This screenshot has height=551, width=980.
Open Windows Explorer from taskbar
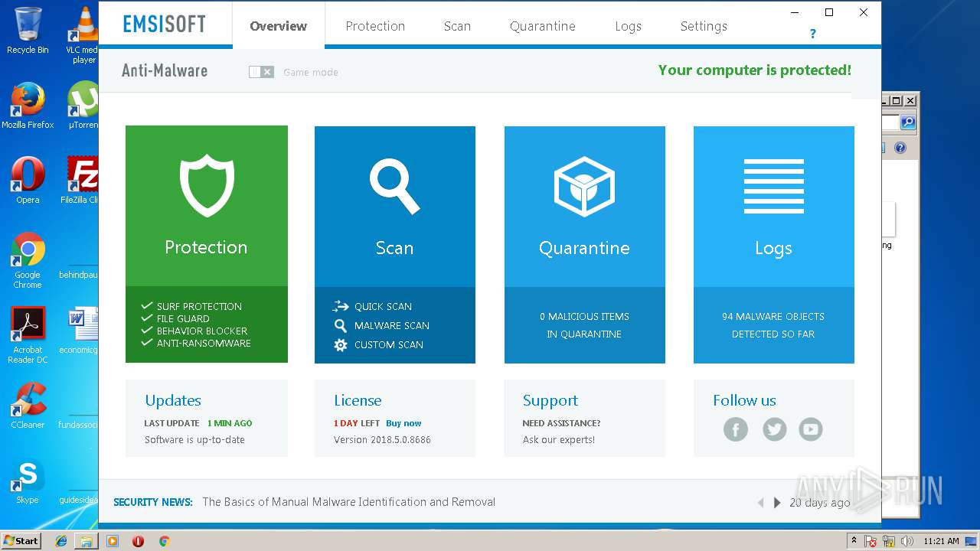pyautogui.click(x=87, y=541)
